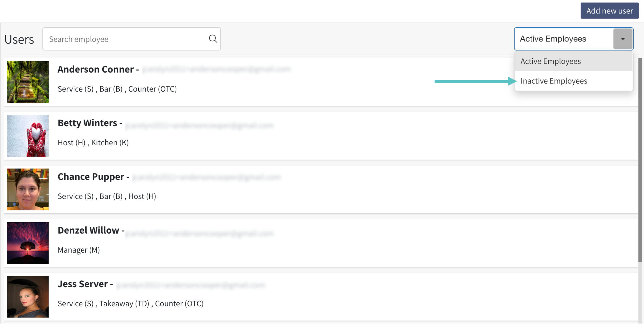Viewport: 644px width, 324px height.
Task: Click the Jess Server name heading
Action: pyautogui.click(x=83, y=284)
